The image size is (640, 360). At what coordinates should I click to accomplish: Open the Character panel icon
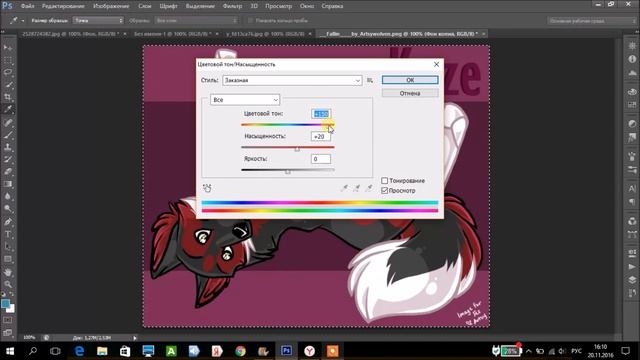tap(632, 189)
